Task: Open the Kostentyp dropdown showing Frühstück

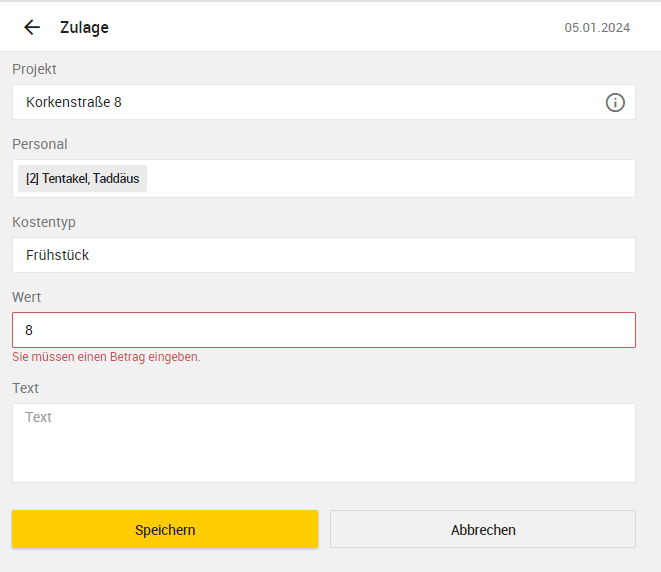Action: coord(324,255)
